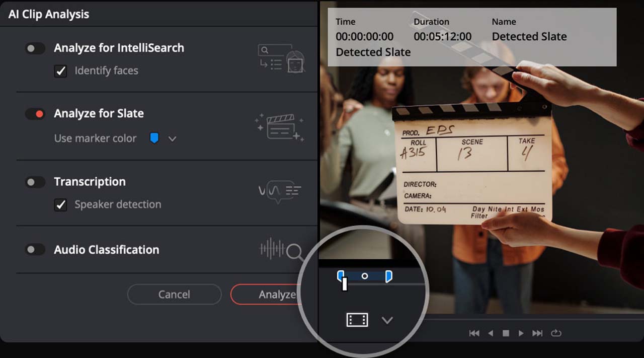
Task: Click the IntelliSearch face search icon
Action: point(281,58)
